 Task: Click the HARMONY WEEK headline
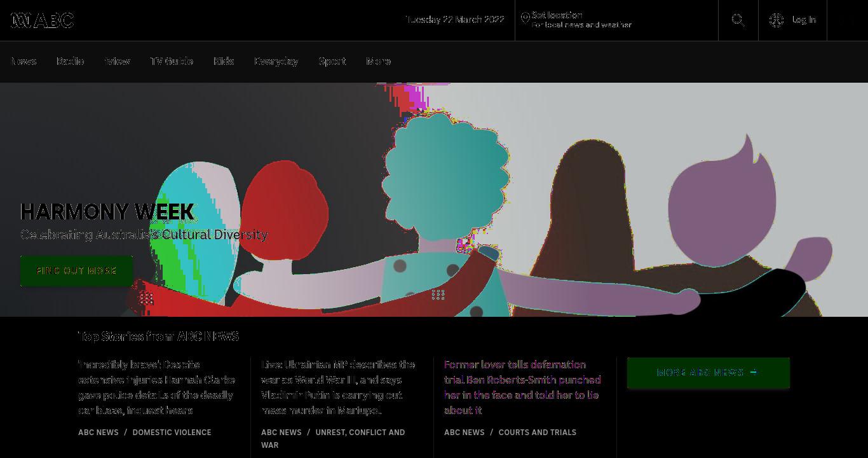pyautogui.click(x=107, y=212)
